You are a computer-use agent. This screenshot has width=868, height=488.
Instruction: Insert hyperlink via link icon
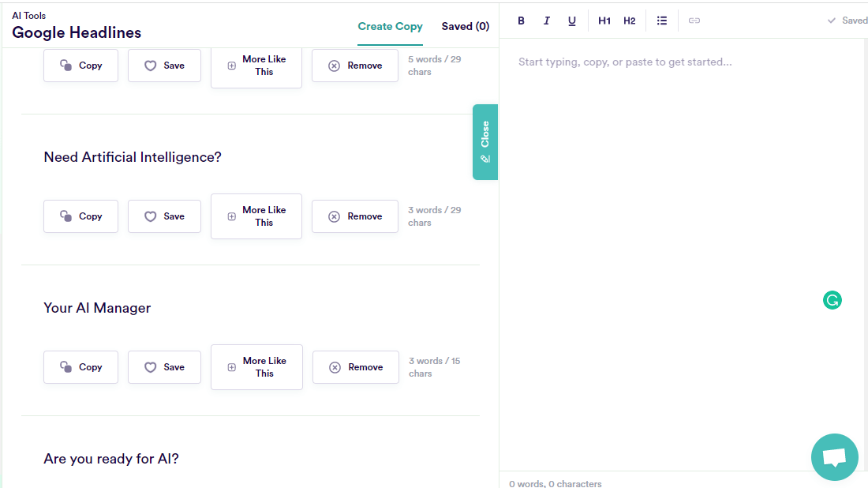click(694, 21)
